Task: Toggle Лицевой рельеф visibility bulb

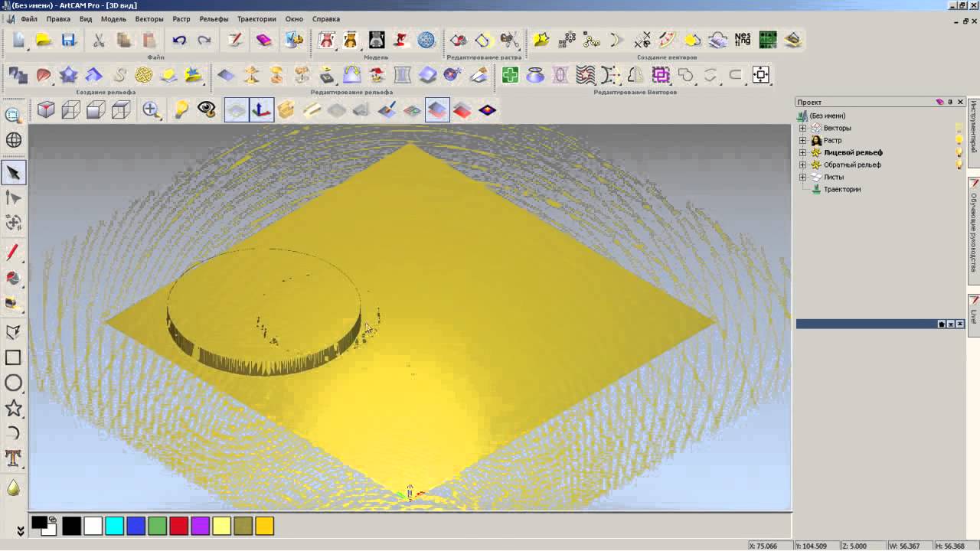Action: coord(959,152)
